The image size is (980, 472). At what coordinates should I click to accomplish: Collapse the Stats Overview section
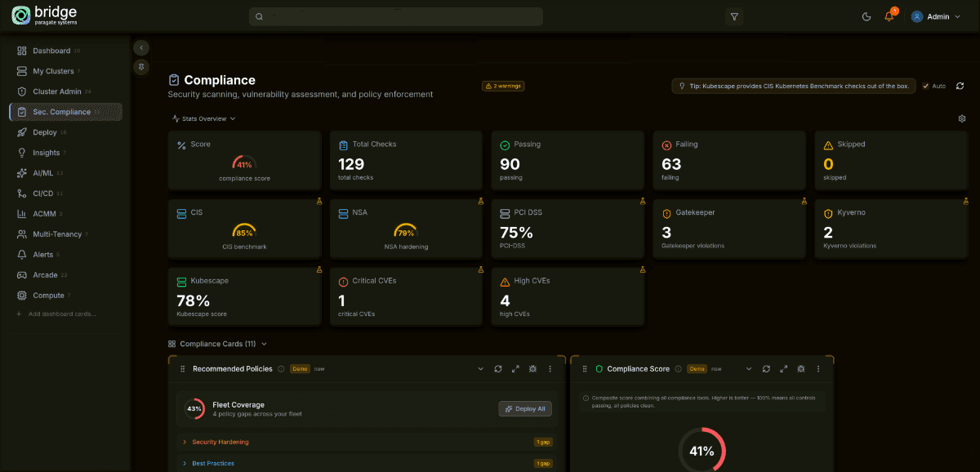tap(203, 118)
